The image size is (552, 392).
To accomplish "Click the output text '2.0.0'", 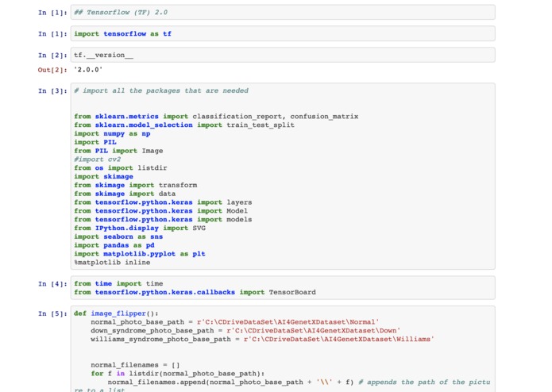I will tap(88, 70).
